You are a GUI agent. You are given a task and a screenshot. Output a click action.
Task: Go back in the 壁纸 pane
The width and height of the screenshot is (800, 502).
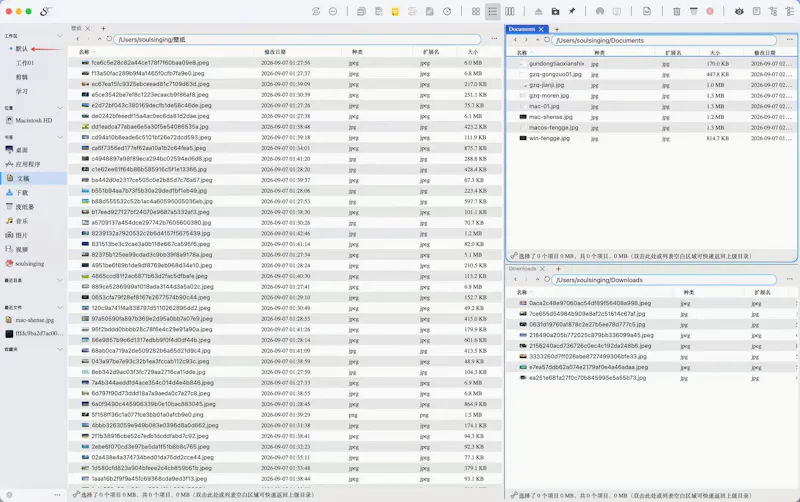[x=78, y=39]
